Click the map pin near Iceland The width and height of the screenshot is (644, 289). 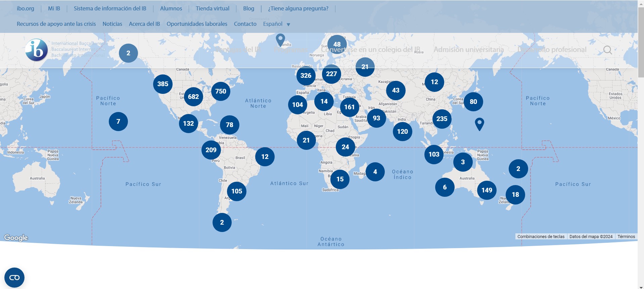pyautogui.click(x=280, y=39)
